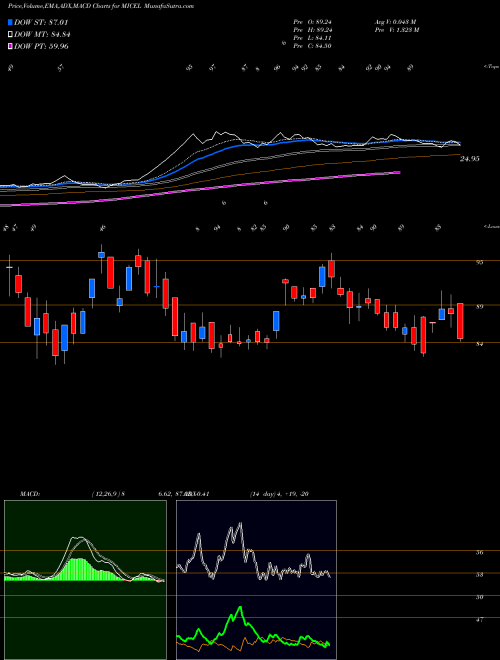The width and height of the screenshot is (500, 660).
Task: Click the 84 price axis label
Action: pyautogui.click(x=479, y=344)
